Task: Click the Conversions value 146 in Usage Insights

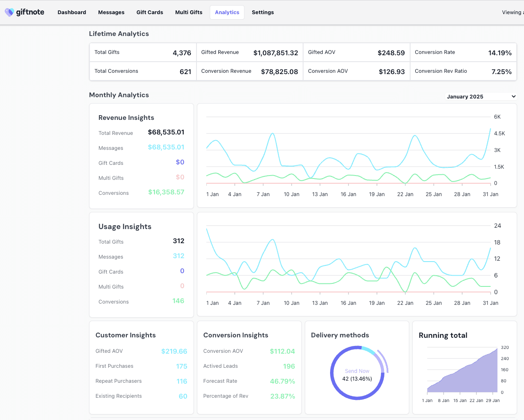Action: (x=179, y=301)
